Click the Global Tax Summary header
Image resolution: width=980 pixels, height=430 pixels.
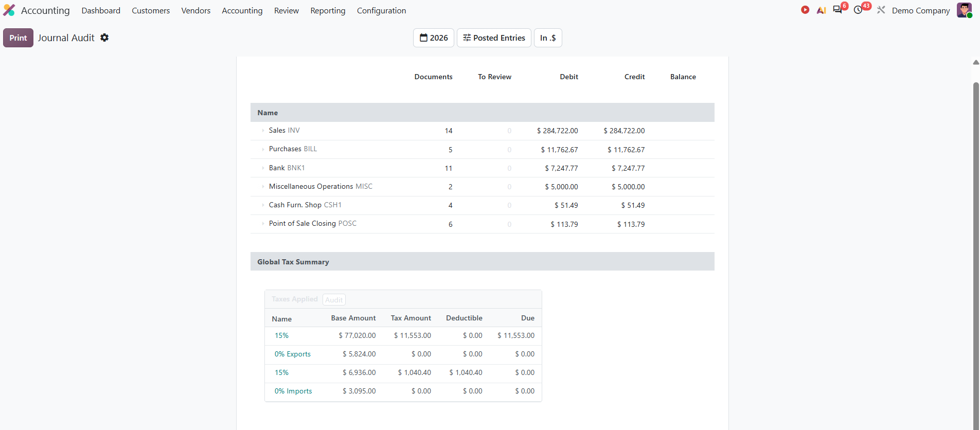point(483,261)
